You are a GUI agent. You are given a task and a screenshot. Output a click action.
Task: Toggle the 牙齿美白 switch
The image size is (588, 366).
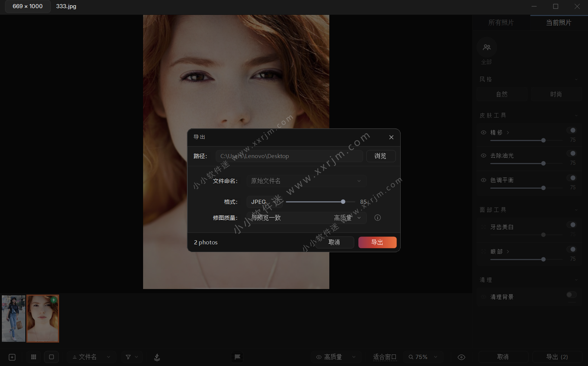tap(571, 225)
